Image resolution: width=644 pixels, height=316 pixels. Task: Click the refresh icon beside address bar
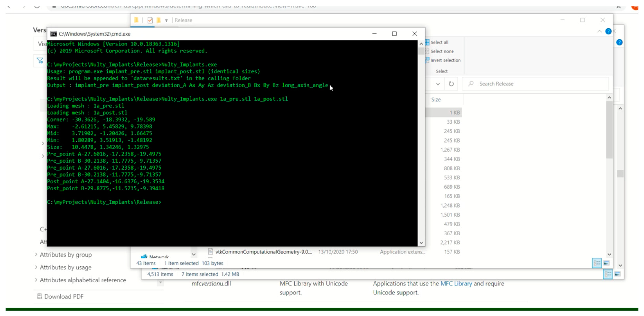click(451, 84)
